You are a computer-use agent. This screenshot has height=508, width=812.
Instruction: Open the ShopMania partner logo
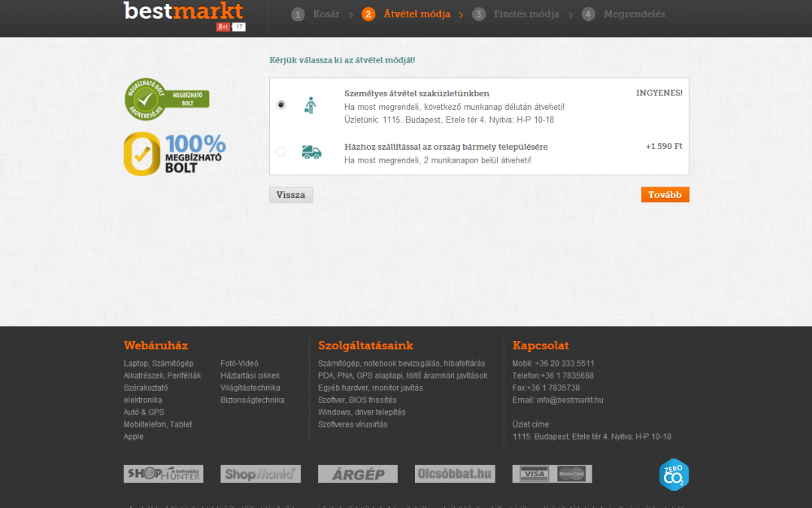(260, 474)
